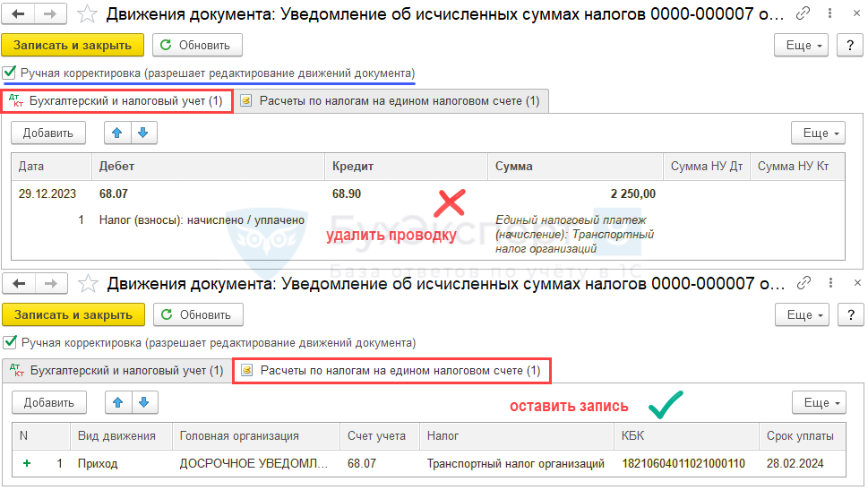Move row down in the top accounting table
This screenshot has width=868, height=490.
tap(143, 133)
